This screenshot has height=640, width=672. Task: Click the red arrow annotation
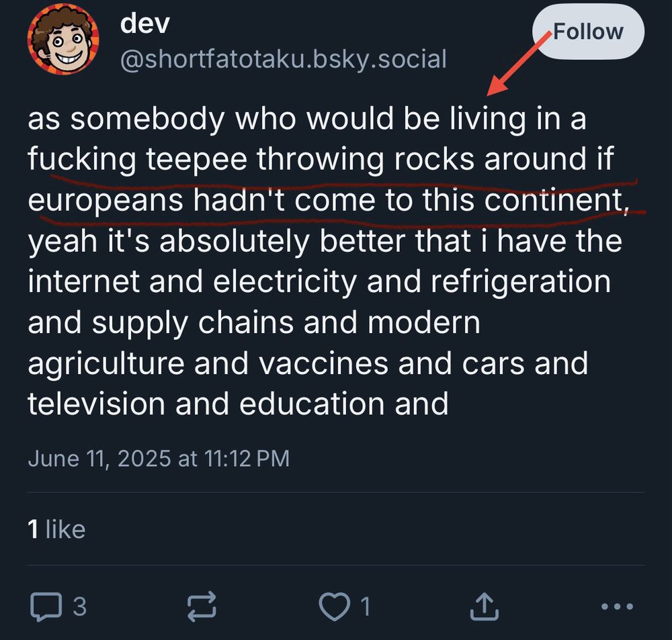coord(519,63)
